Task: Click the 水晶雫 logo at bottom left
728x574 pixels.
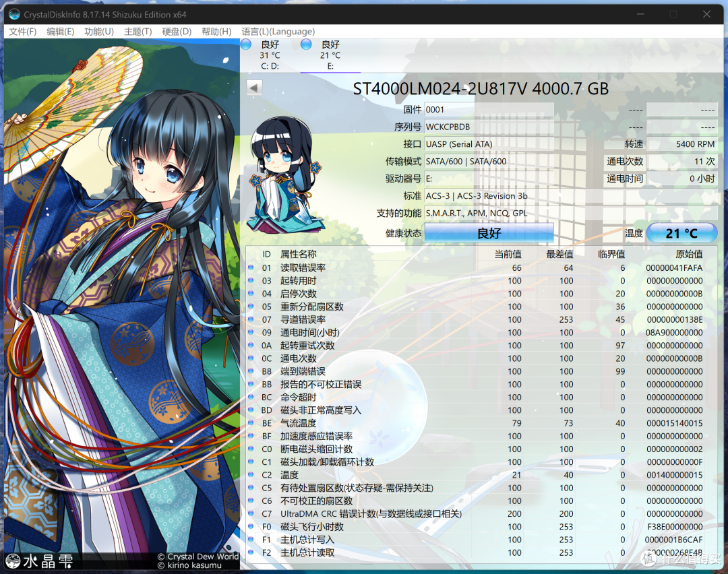Action: 39,561
